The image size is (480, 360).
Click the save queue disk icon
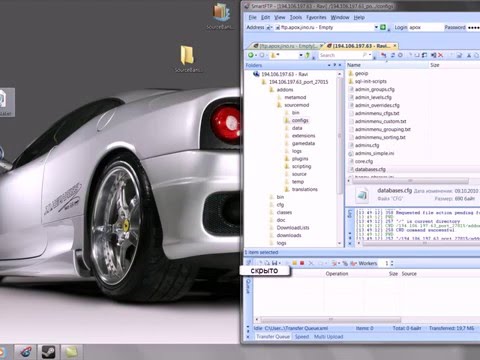(x=274, y=263)
